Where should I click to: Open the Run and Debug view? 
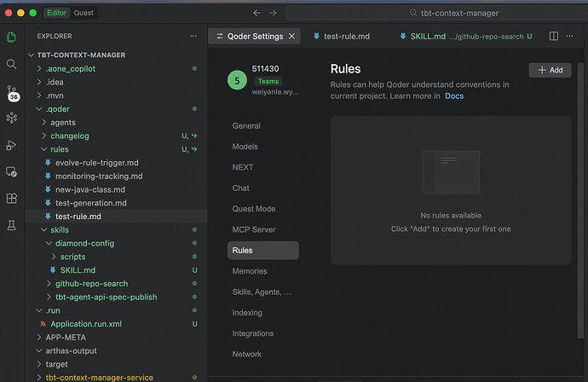(11, 145)
